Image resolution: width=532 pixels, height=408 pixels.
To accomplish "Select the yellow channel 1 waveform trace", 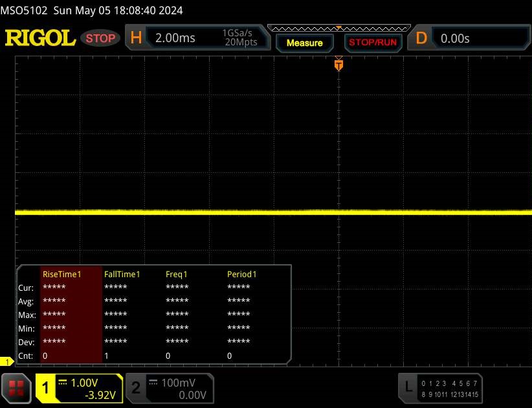I will pos(274,212).
